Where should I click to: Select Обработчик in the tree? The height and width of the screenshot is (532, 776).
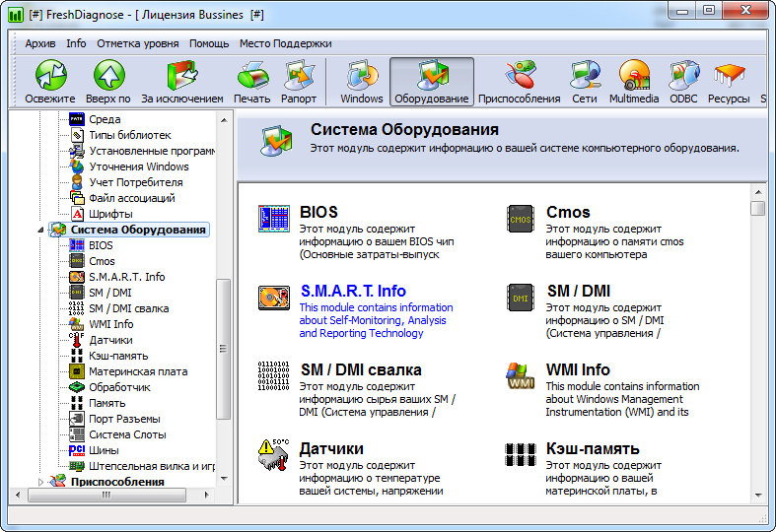pyautogui.click(x=119, y=387)
